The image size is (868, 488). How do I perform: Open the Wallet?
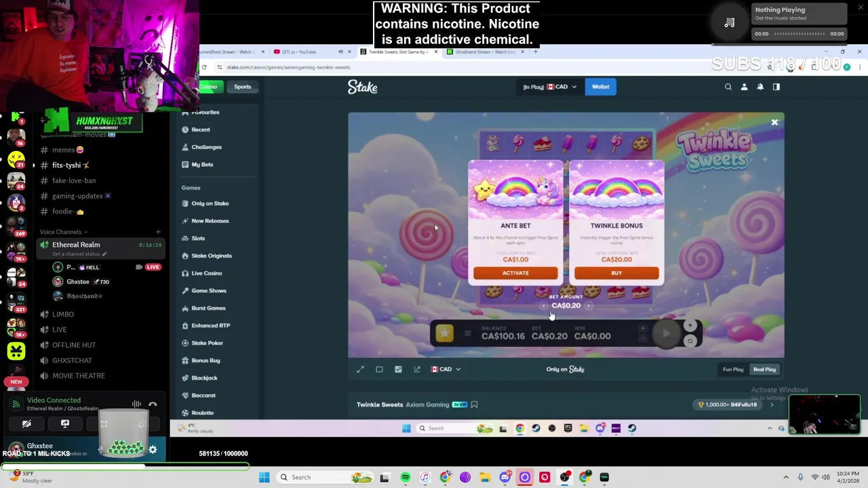[601, 87]
